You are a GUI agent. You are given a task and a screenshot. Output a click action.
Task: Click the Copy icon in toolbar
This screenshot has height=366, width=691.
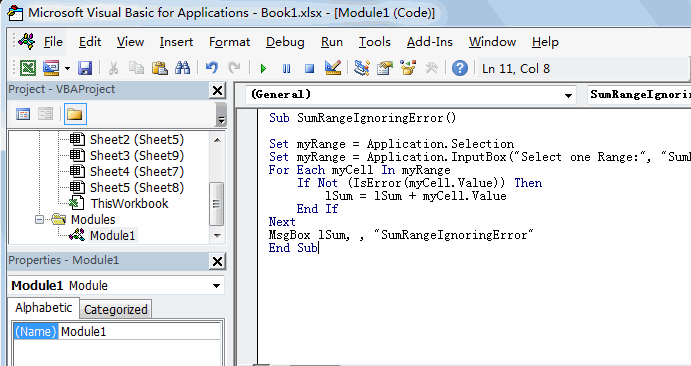coord(136,68)
